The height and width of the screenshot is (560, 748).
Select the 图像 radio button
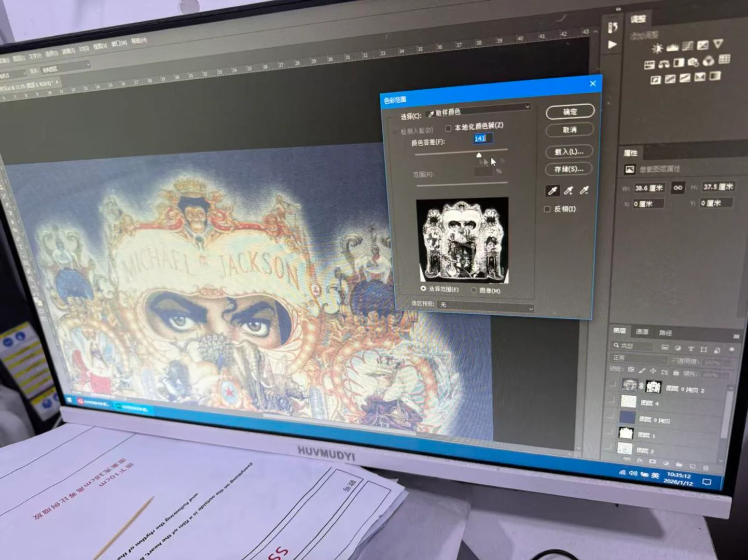473,291
